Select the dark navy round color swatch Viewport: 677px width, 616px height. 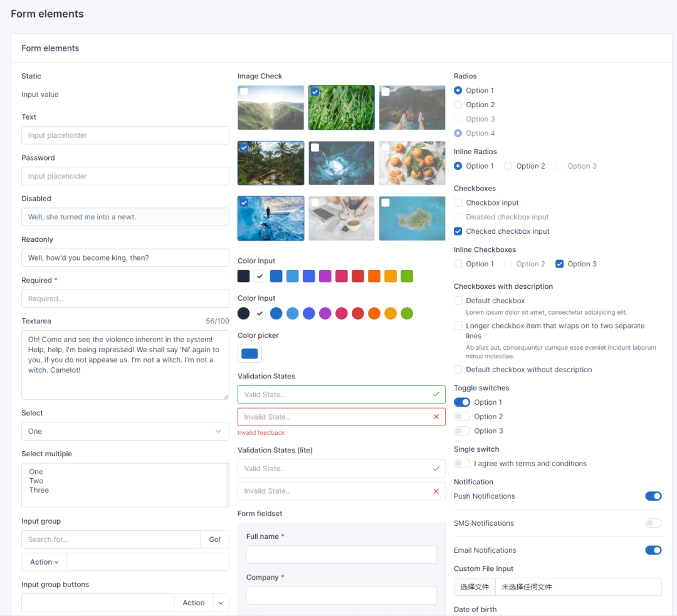coord(243,313)
